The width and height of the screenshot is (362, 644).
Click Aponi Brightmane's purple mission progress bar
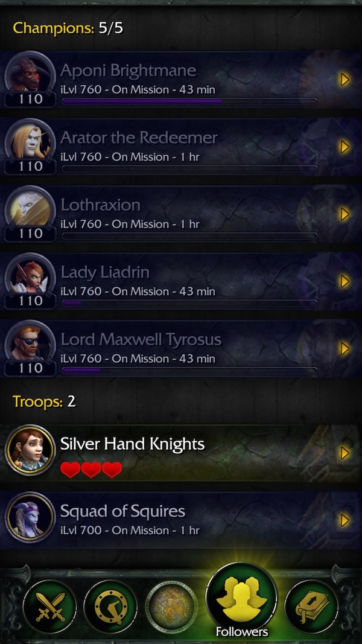click(189, 101)
